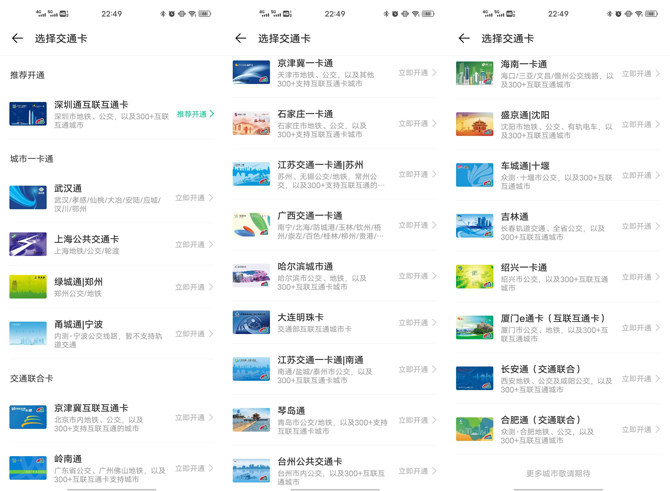Viewport: 670px width, 491px height.
Task: Select the 厦门e通卡 card thumbnail
Action: pos(475,327)
